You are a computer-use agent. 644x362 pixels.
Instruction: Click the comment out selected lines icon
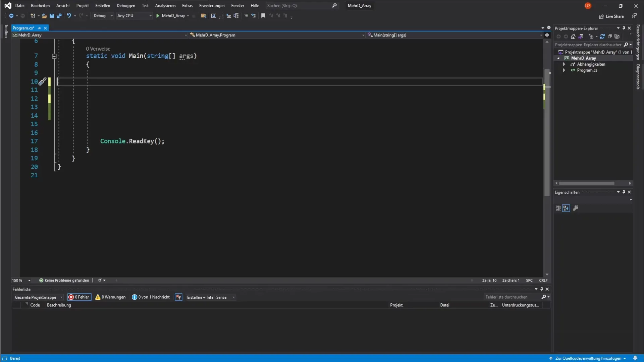(246, 16)
